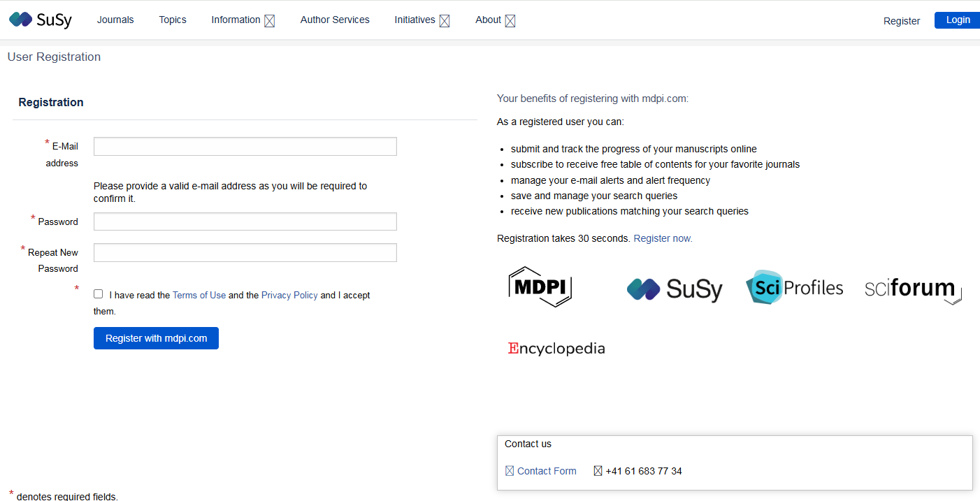This screenshot has height=501, width=980.
Task: Click the large SuSy logo in benefits section
Action: coord(675,288)
